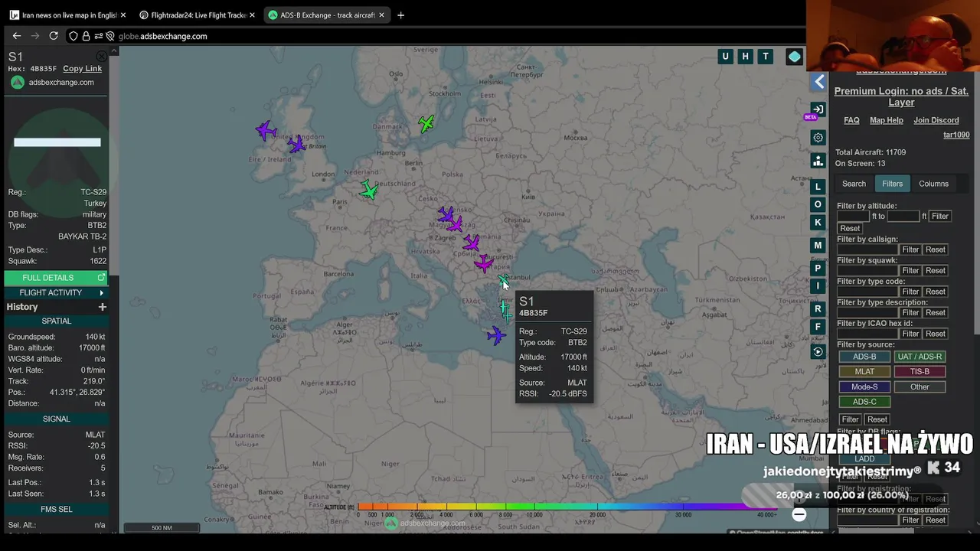Reset the squawk filter
This screenshot has height=551, width=980.
pos(936,271)
